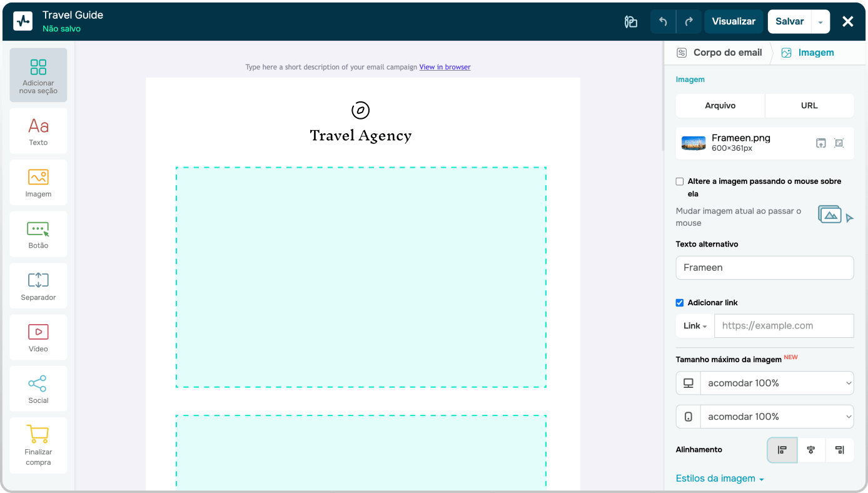
Task: Click the app logo in the top-left corner
Action: point(23,21)
